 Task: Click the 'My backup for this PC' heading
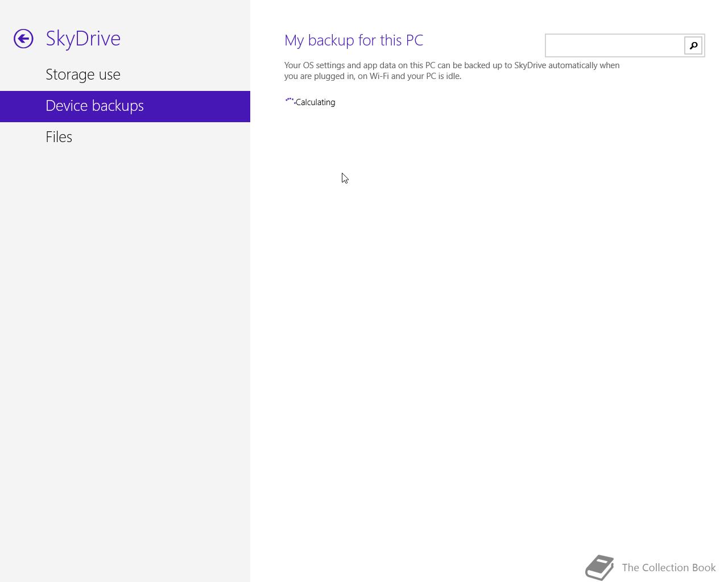pyautogui.click(x=354, y=40)
